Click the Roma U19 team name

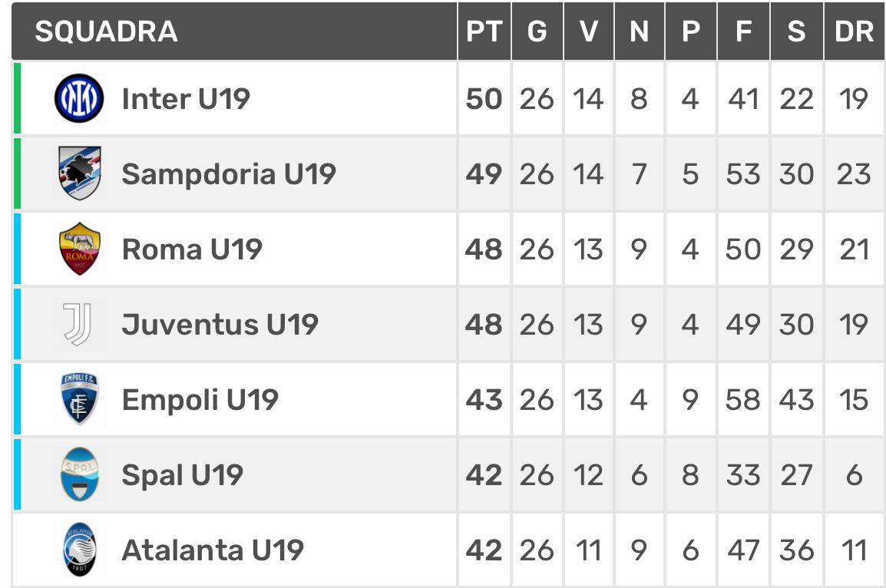(x=192, y=249)
